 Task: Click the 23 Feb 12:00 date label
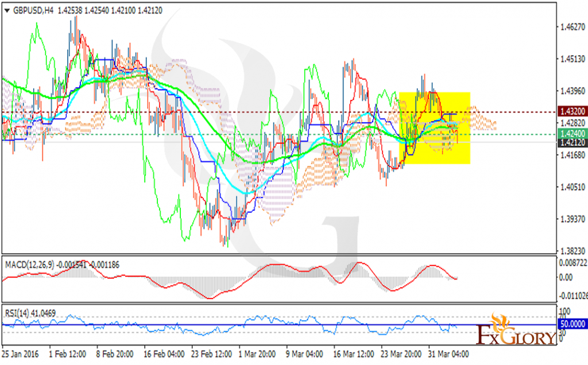pyautogui.click(x=211, y=354)
